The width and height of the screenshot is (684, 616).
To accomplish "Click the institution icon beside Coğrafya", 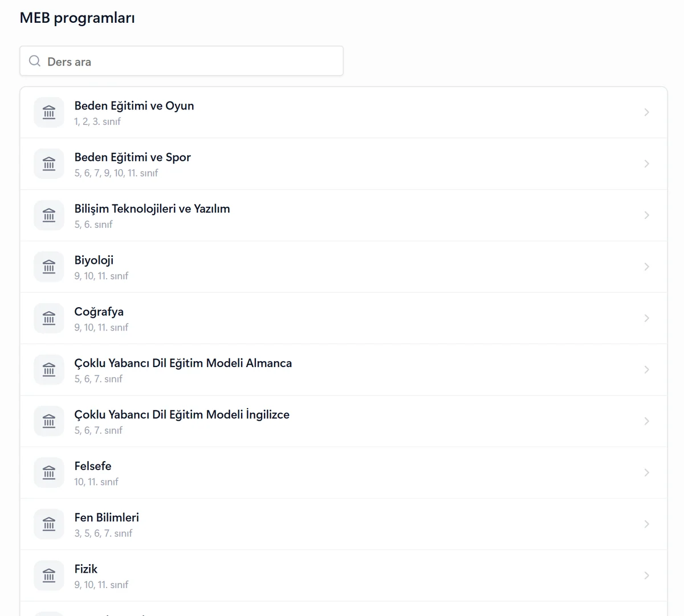I will point(49,318).
